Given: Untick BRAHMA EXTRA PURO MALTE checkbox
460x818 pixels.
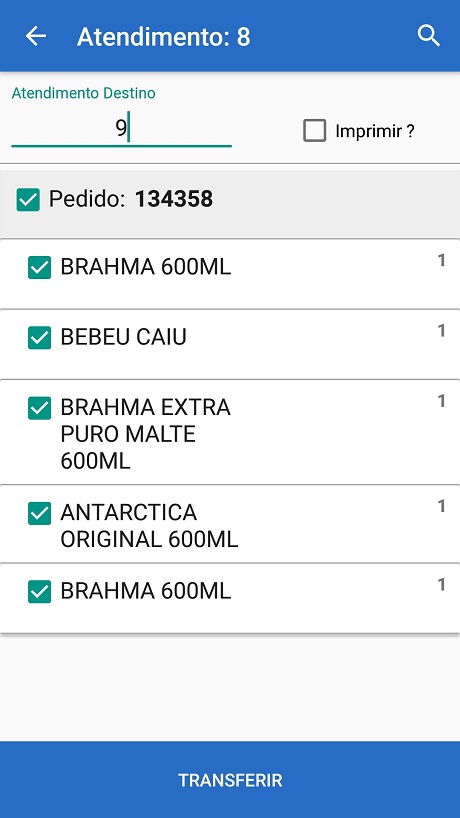Looking at the screenshot, I should [x=40, y=408].
